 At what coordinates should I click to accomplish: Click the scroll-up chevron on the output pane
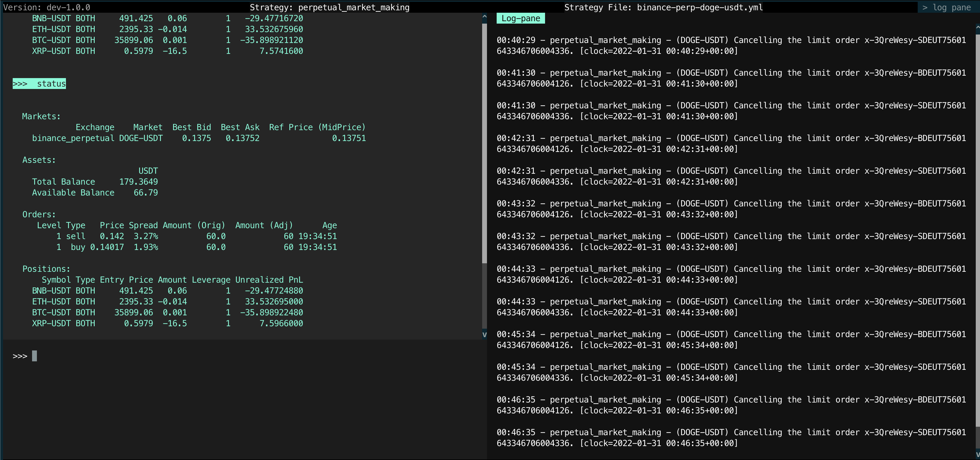pyautogui.click(x=484, y=16)
